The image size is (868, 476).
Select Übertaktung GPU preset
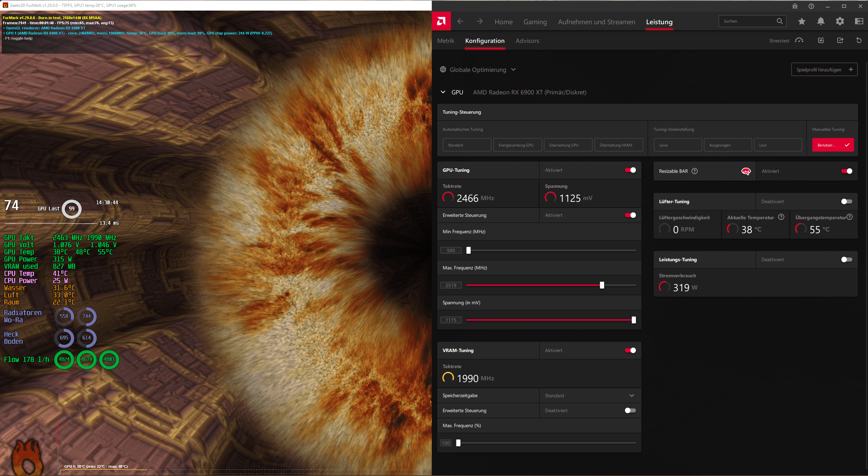pyautogui.click(x=568, y=145)
